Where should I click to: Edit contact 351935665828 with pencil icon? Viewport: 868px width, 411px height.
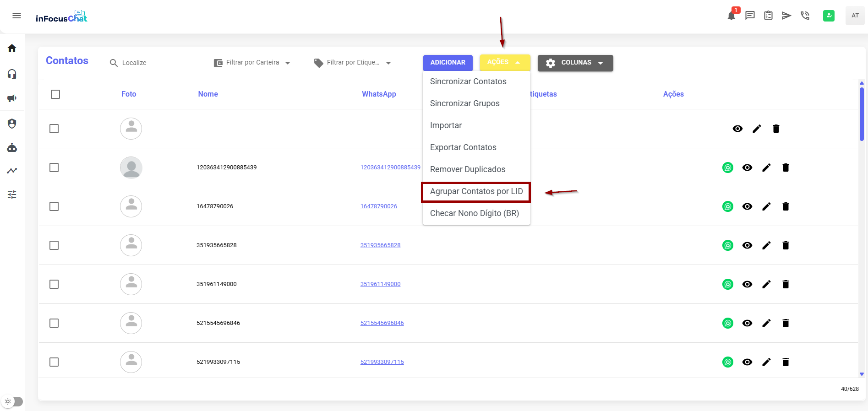pos(766,245)
